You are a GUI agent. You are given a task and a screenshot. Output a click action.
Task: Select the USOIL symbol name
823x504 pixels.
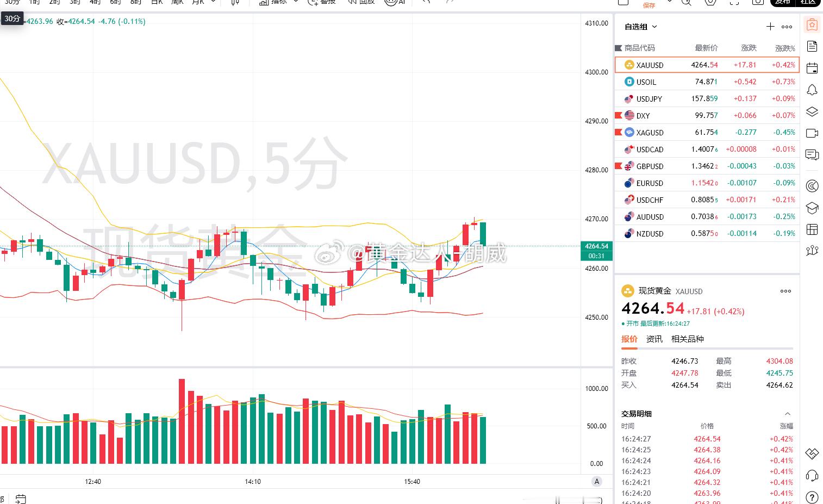pyautogui.click(x=646, y=82)
